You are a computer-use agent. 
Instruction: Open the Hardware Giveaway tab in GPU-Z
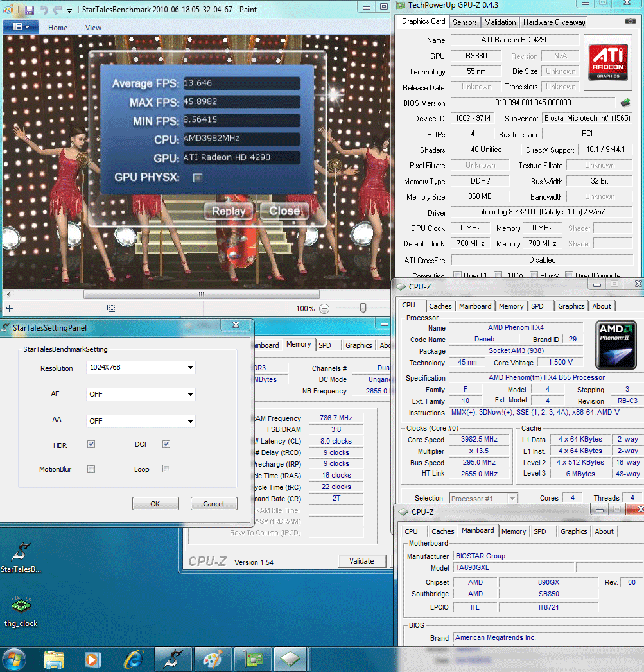[553, 22]
